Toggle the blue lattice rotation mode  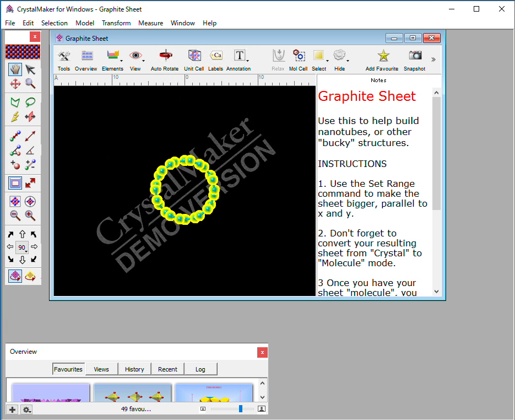(x=15, y=276)
